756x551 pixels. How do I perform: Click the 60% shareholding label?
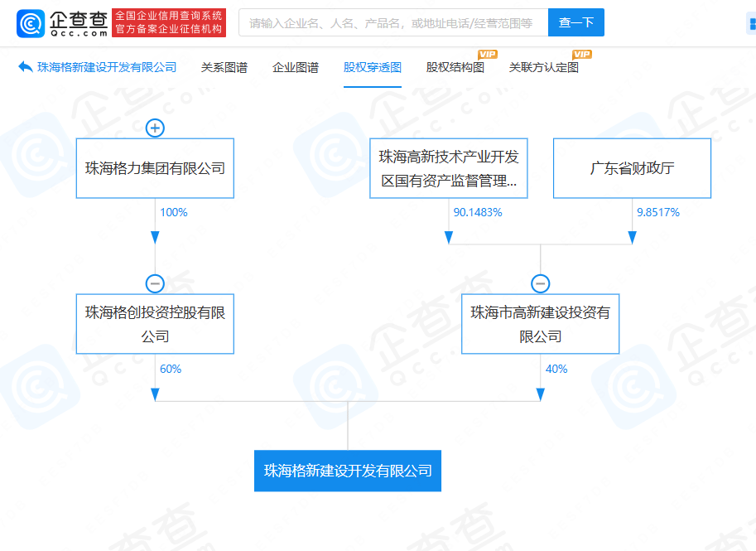click(171, 369)
